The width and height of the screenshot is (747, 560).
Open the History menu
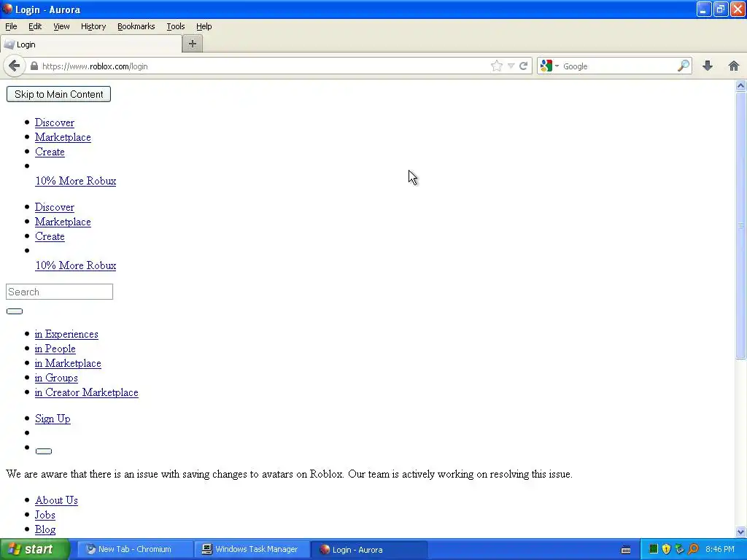pos(93,26)
